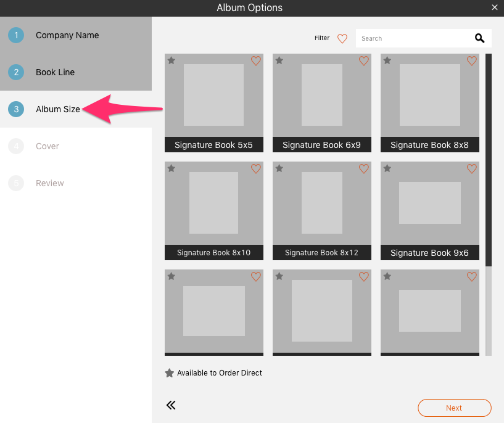Favorite Signature Book 5x5 with heart icon
This screenshot has width=504, height=423.
[256, 61]
